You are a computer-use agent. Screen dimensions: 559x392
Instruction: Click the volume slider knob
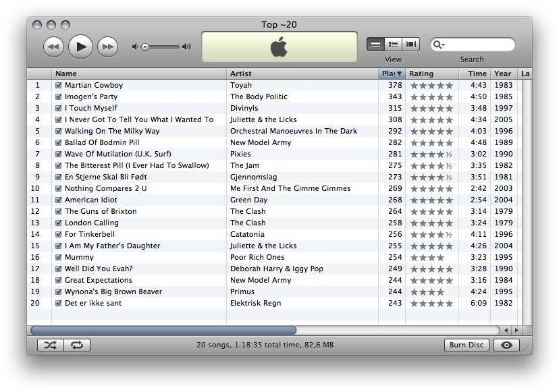click(144, 47)
